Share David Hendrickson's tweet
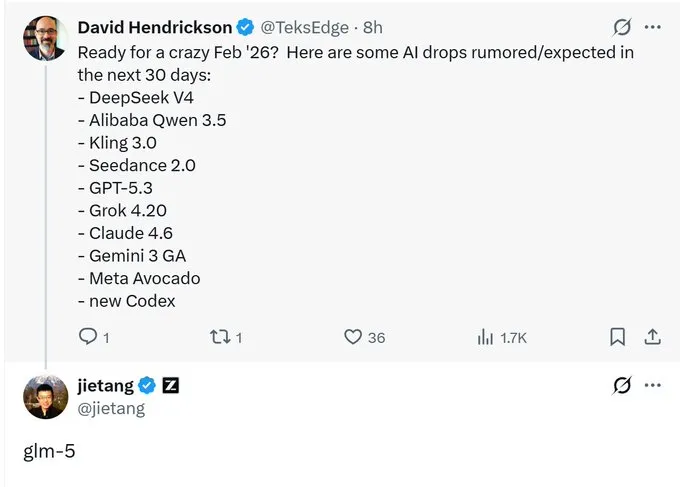The width and height of the screenshot is (680, 487). coord(652,337)
